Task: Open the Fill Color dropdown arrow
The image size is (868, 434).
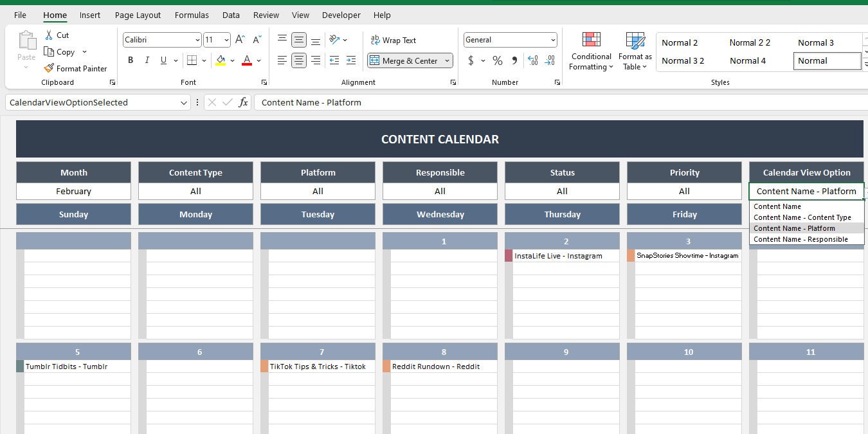Action: point(231,60)
